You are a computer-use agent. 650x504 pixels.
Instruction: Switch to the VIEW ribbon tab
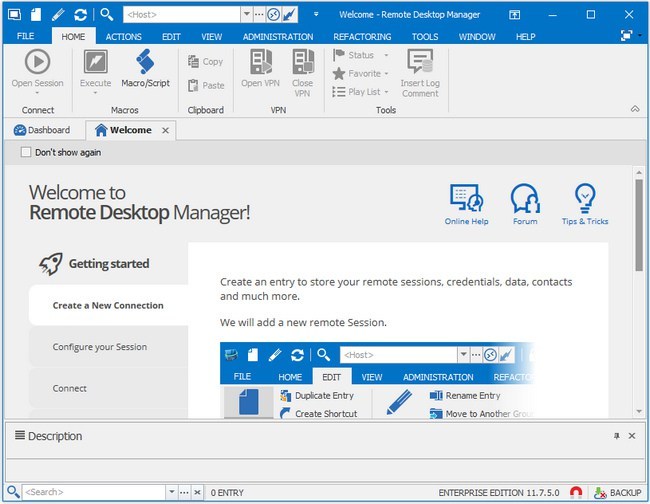click(211, 37)
